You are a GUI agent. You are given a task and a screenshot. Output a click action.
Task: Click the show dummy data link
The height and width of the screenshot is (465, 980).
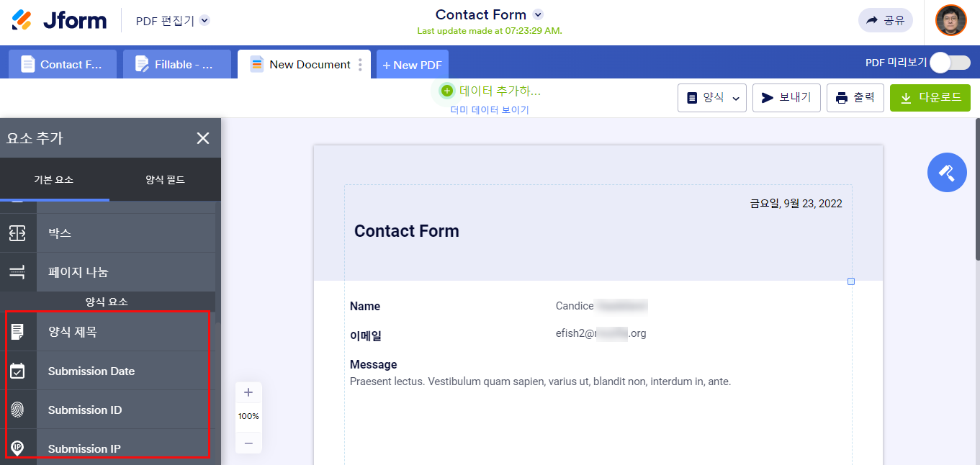point(490,110)
